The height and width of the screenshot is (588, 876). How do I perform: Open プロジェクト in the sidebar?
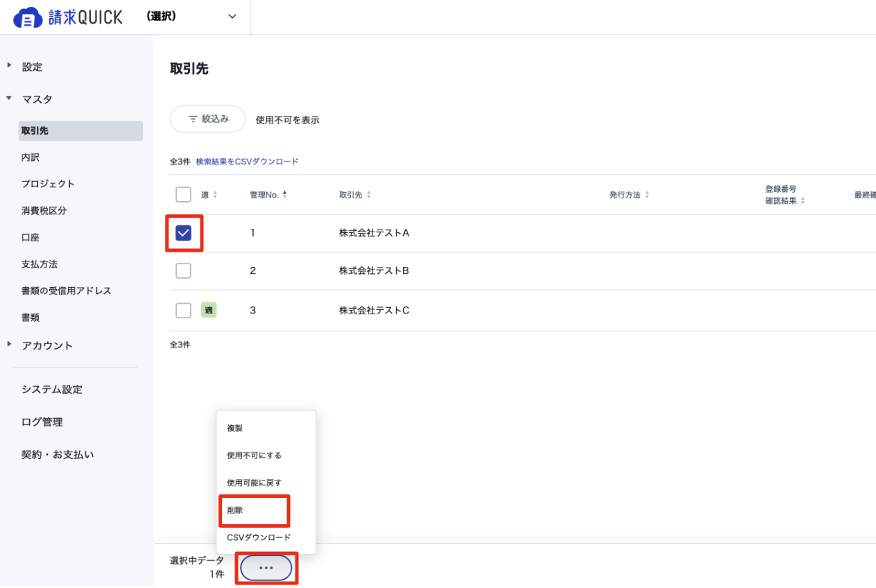(x=48, y=184)
